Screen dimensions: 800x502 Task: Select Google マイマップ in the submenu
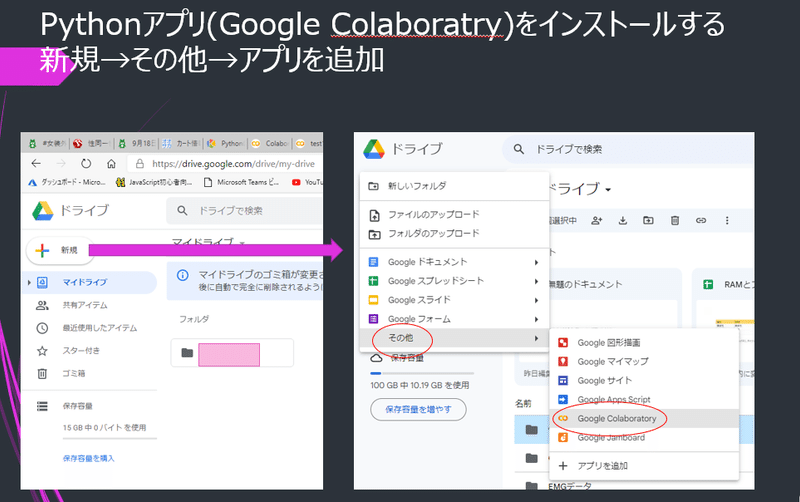644,361
